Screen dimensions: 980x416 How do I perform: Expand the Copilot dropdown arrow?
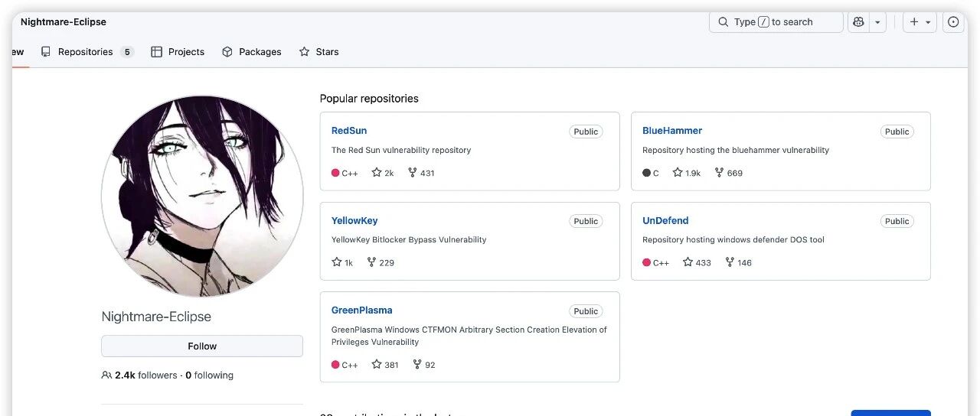click(877, 22)
